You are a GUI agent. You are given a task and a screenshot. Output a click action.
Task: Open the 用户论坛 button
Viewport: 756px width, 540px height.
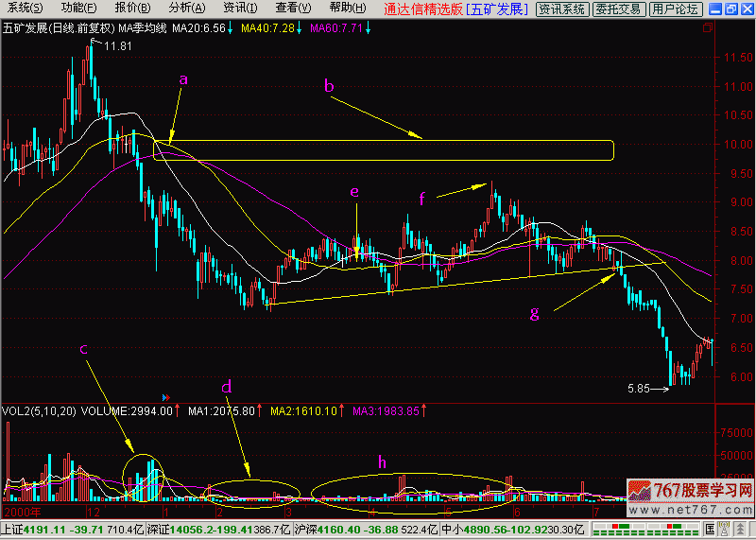tap(675, 9)
